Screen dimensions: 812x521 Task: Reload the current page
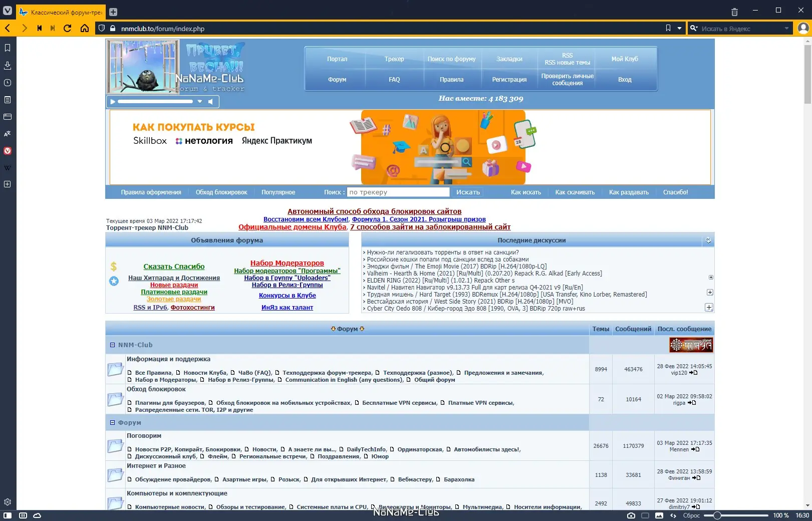67,29
